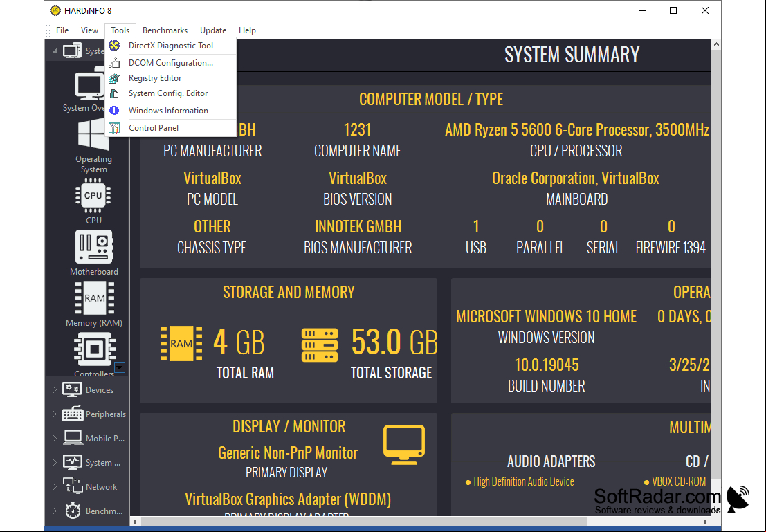Click the MICROSOFT WINDOWS 10 HOME text

(x=546, y=317)
